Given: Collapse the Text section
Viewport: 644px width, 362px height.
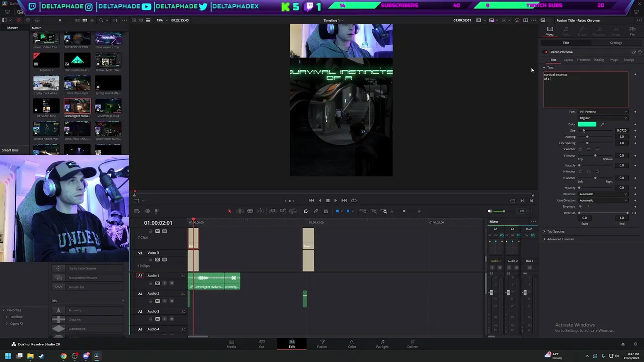Looking at the screenshot, I should coord(544,67).
